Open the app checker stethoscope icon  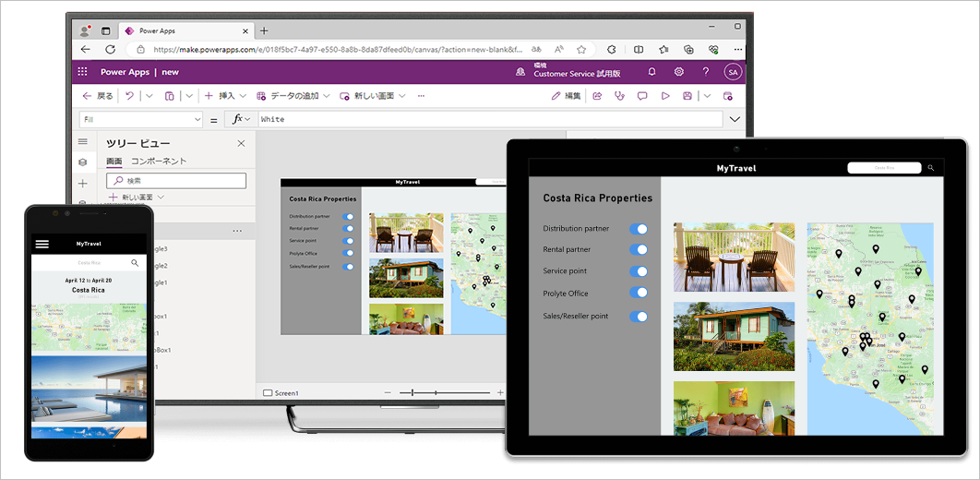pos(619,96)
